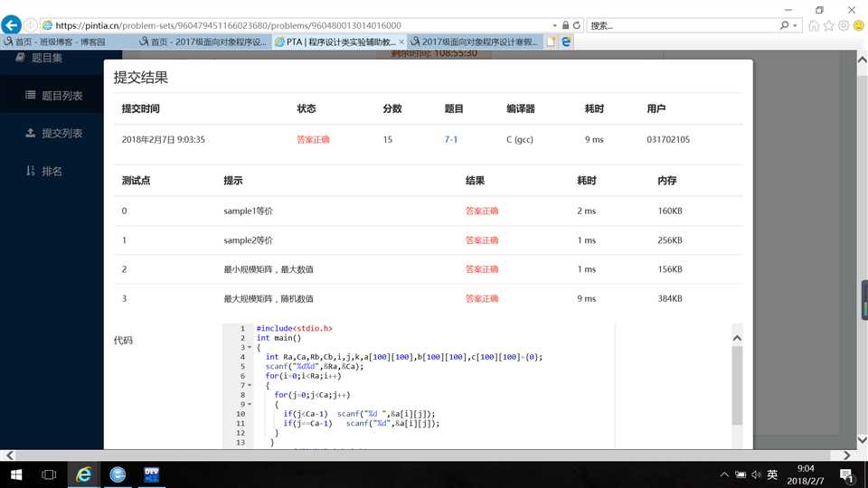Open problem link 7-1
Viewport: 868px width, 488px height.
450,139
